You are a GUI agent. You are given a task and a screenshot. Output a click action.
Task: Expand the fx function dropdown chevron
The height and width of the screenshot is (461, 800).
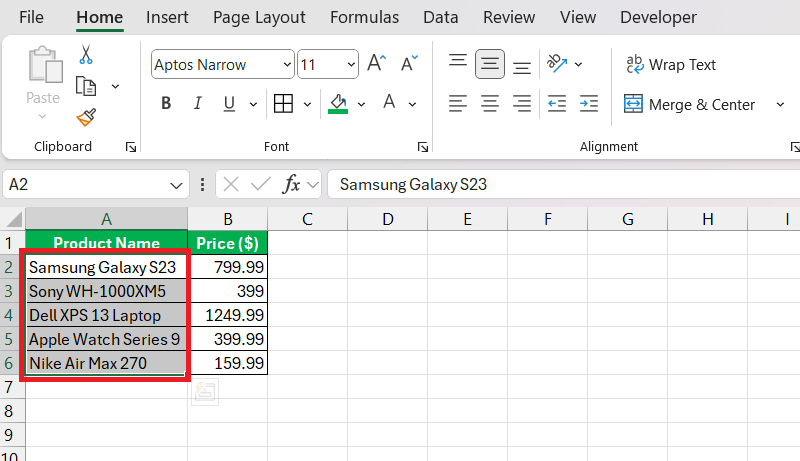coord(313,185)
